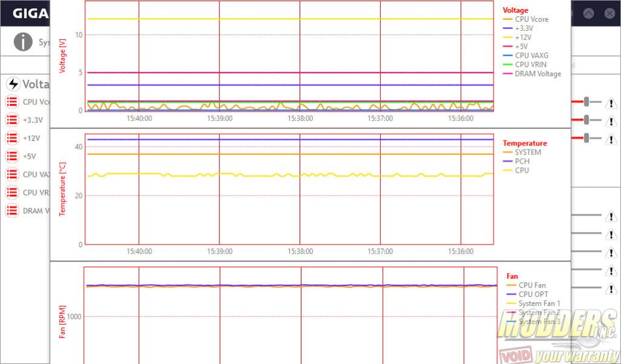The image size is (621, 364).
Task: Click the list icon beside CPU VAXG row
Action: click(12, 174)
